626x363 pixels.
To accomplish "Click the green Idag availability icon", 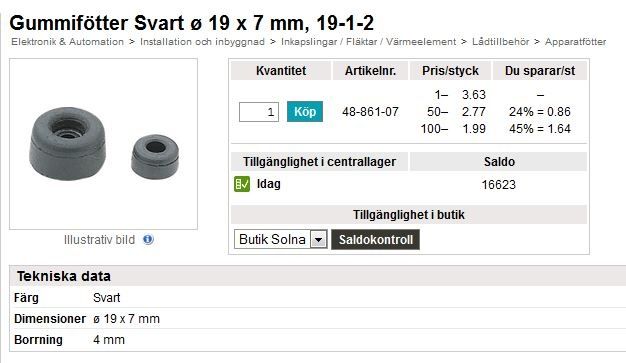I will [x=242, y=184].
